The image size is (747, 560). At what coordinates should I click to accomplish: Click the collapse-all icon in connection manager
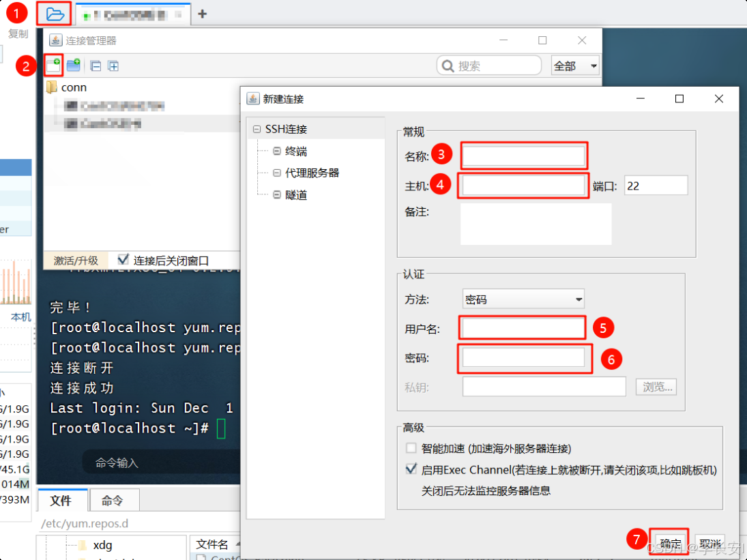(x=95, y=65)
